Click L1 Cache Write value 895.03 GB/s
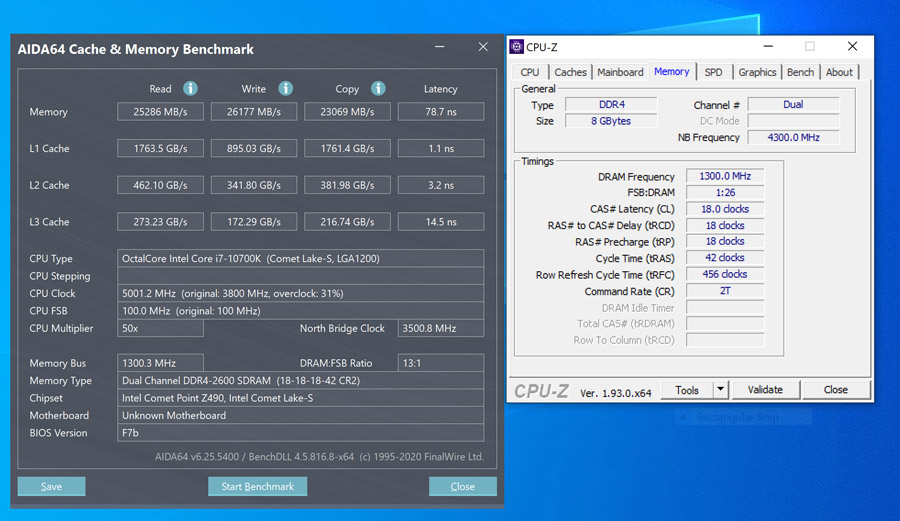 254,149
